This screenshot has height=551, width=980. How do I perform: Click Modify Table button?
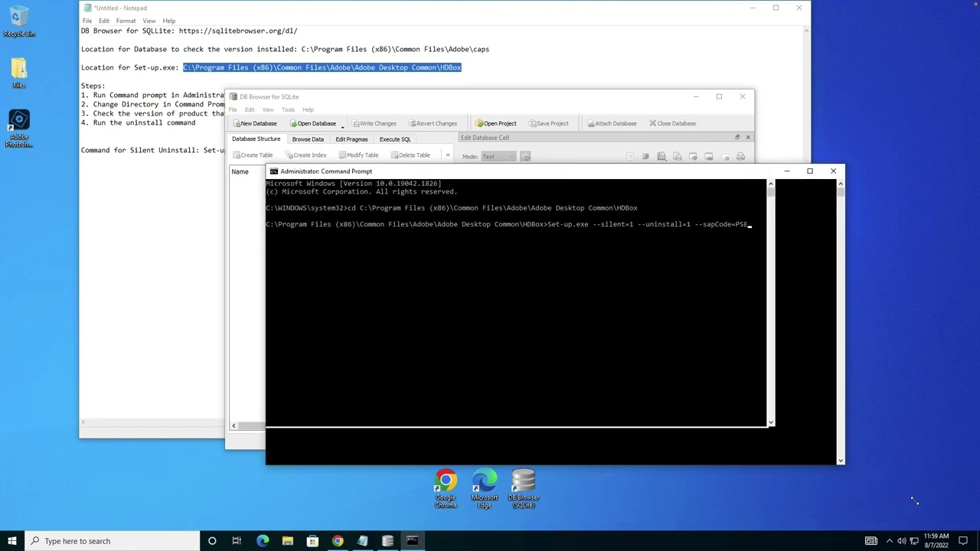pyautogui.click(x=358, y=155)
